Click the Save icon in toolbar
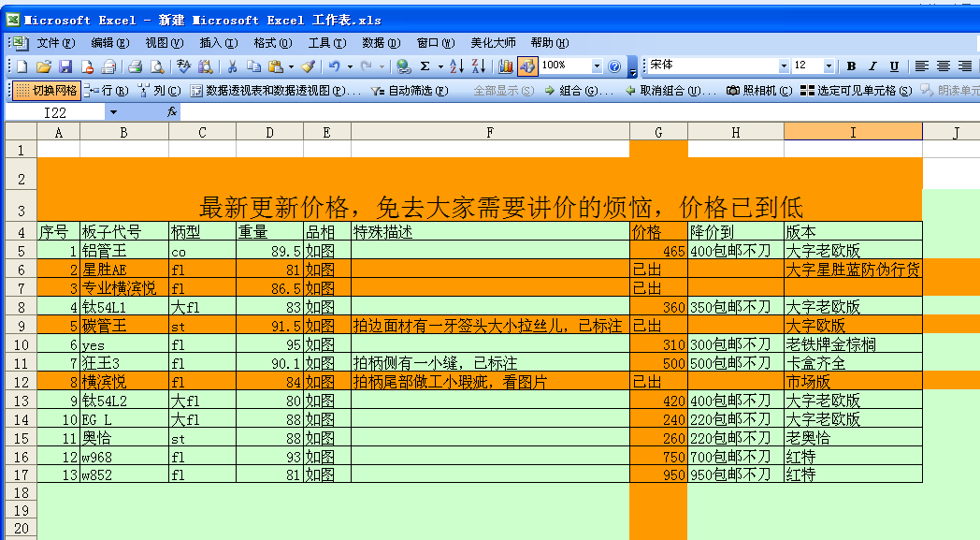 coord(65,66)
